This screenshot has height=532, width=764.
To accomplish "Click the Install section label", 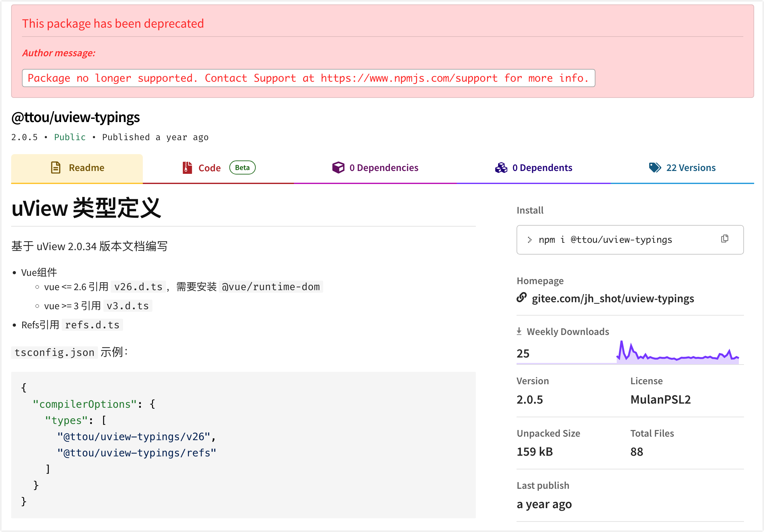I will coord(530,210).
